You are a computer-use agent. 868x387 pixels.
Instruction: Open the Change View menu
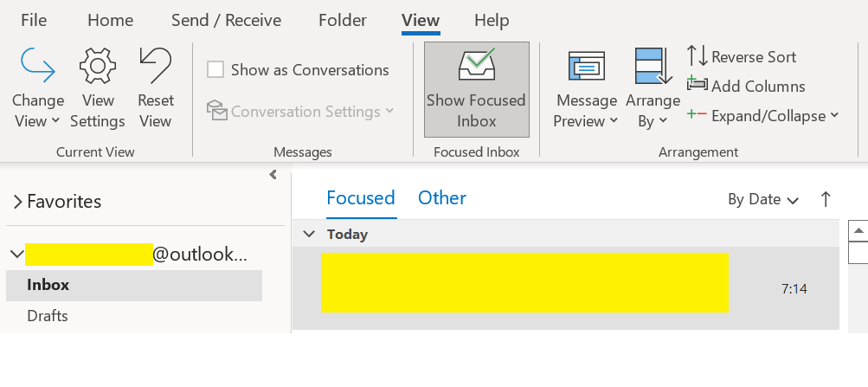pyautogui.click(x=37, y=88)
